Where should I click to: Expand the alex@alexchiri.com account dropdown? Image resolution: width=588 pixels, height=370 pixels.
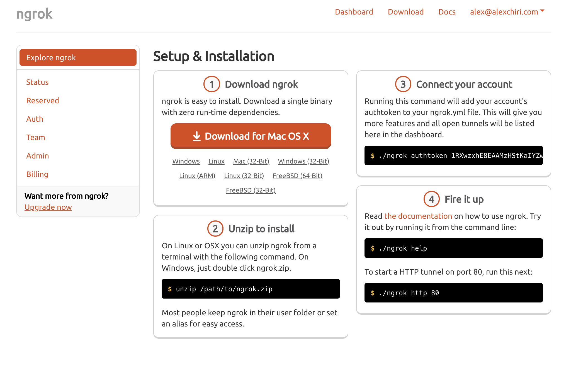point(507,12)
